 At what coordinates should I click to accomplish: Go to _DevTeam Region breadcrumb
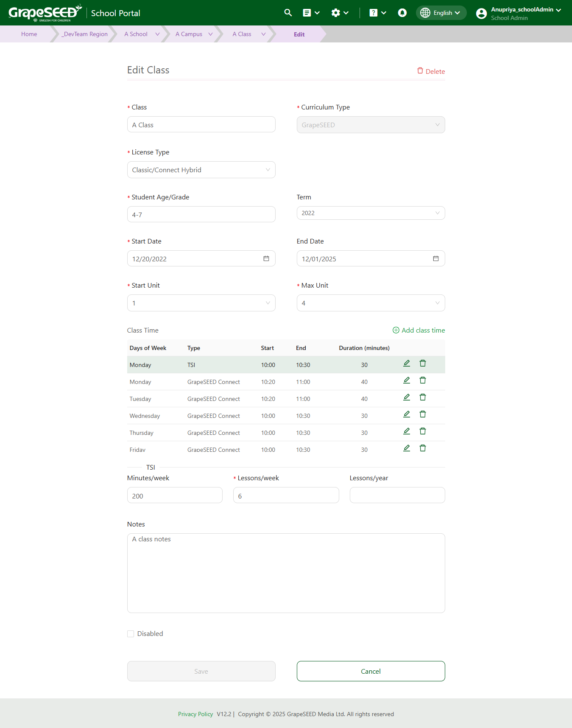click(x=84, y=34)
